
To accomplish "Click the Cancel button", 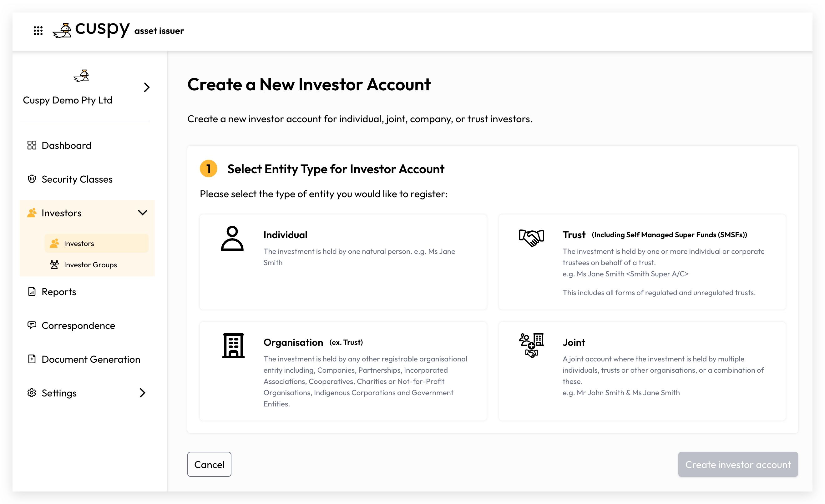I will click(x=209, y=465).
